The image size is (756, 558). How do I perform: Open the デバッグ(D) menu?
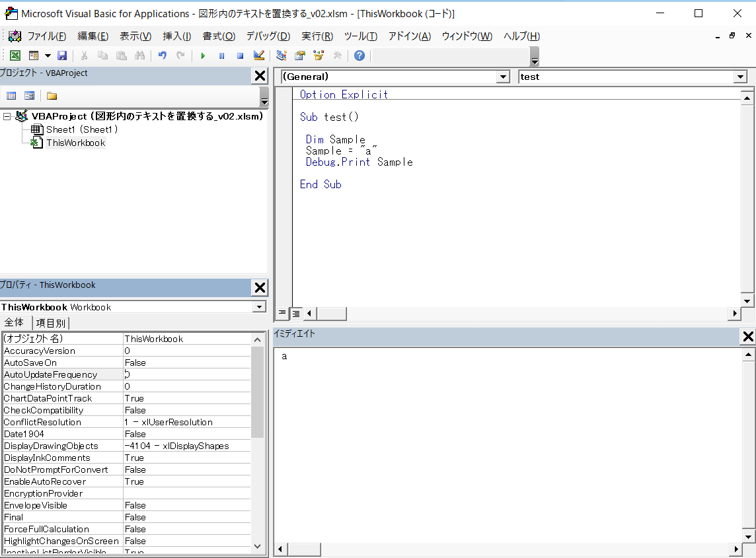click(x=268, y=36)
